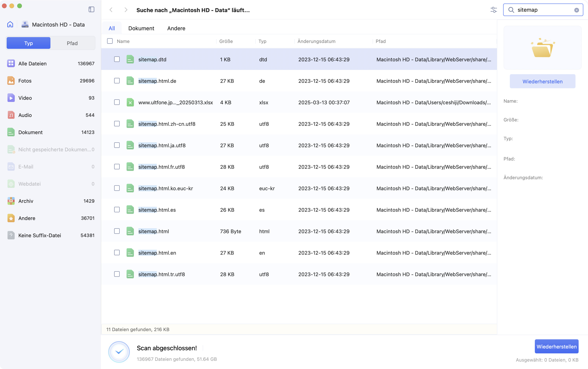Screen dimensions: 588x369
Task: Switch to the Dokument tab
Action: (141, 28)
